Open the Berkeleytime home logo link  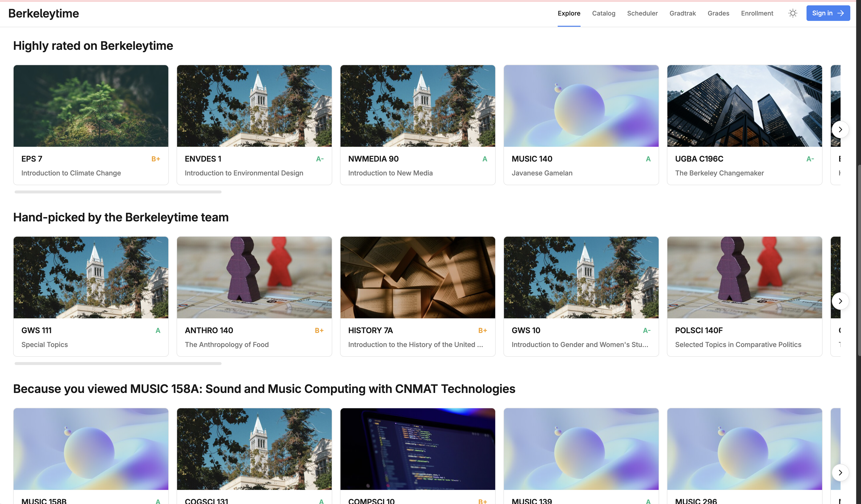coord(43,13)
